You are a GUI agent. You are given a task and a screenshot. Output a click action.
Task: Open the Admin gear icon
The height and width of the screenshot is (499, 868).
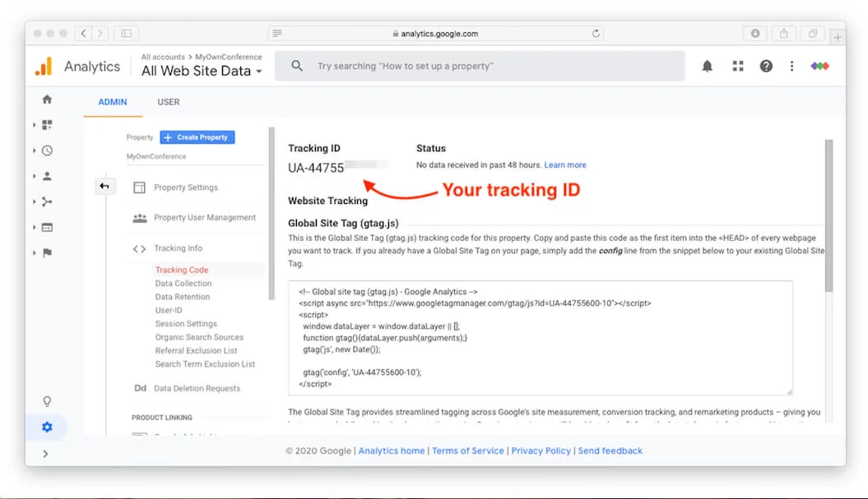click(47, 427)
